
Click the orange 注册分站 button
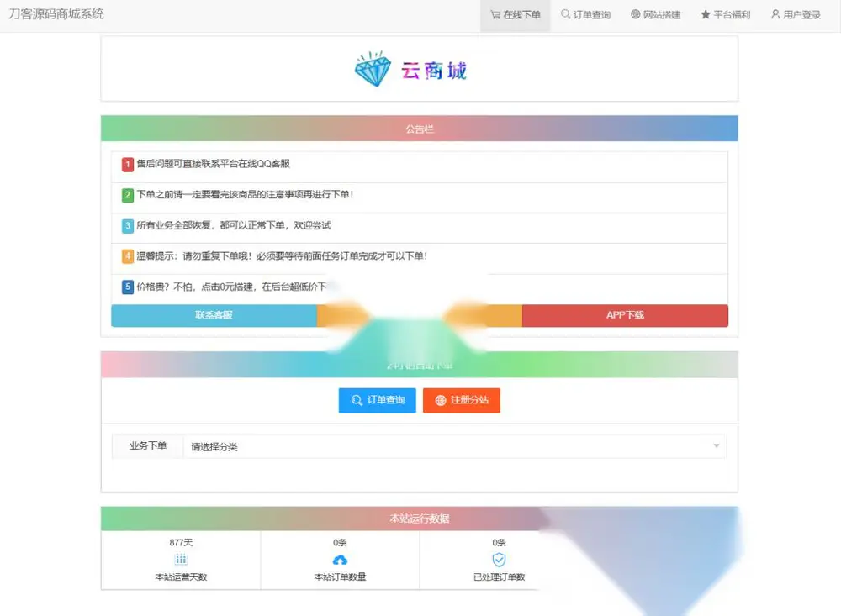[461, 400]
